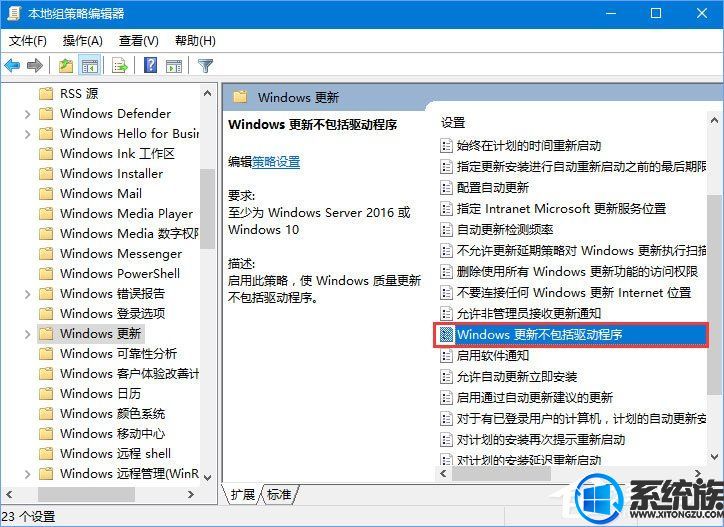Expand the Windows 远程管理(WinRM) node
This screenshot has width=724, height=527.
27,474
